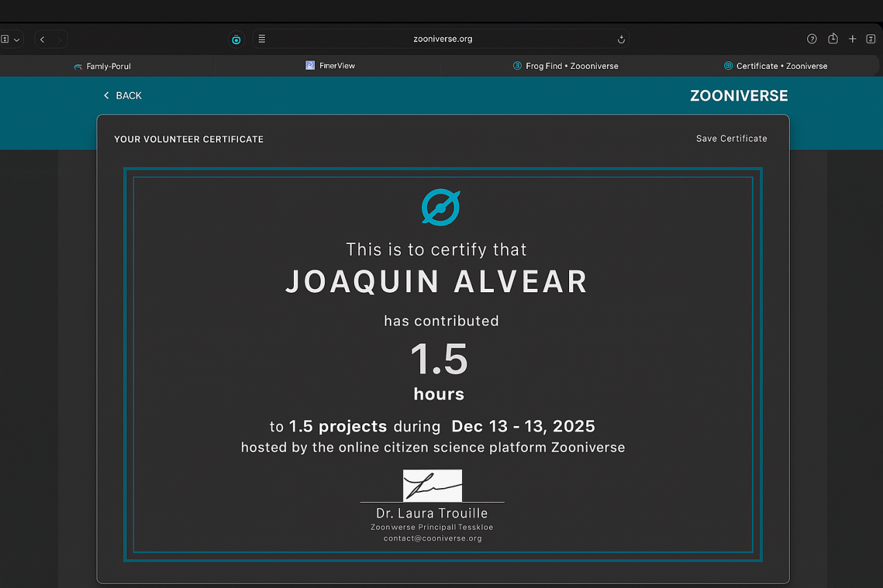Click the 'This is to certify that' text
This screenshot has width=883, height=588.
[437, 250]
